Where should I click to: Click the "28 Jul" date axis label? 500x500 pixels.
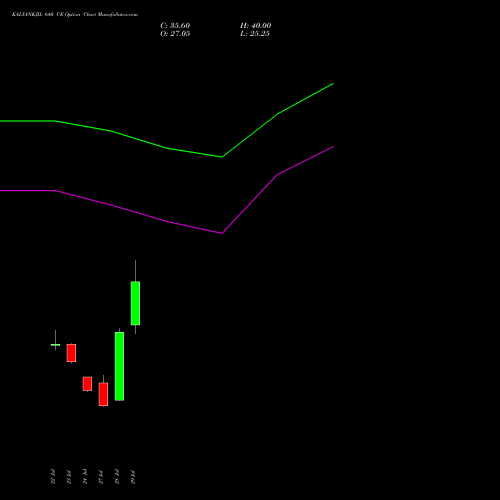[117, 477]
